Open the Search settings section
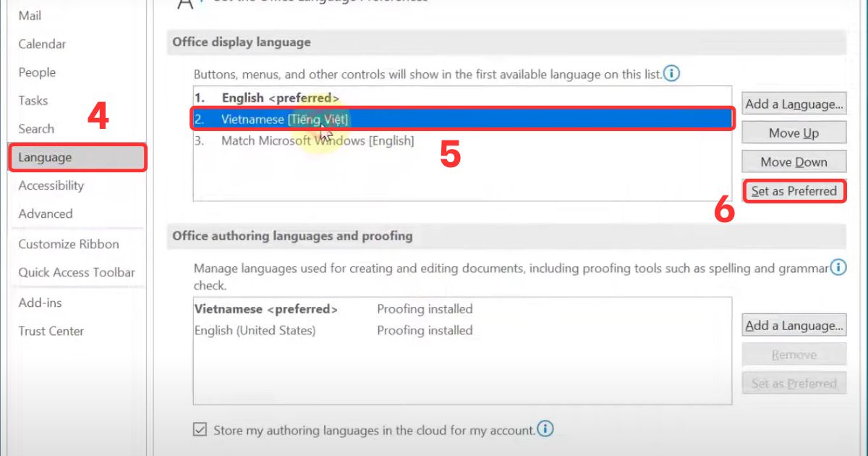The image size is (868, 456). 35,129
